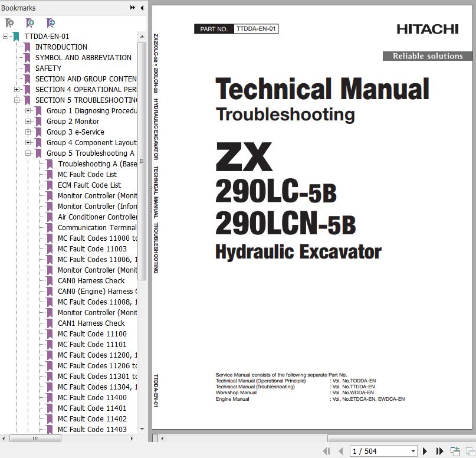Open MC Fault Codes 11006 bookmark
Screen dimensions: 476x458
pyautogui.click(x=97, y=260)
